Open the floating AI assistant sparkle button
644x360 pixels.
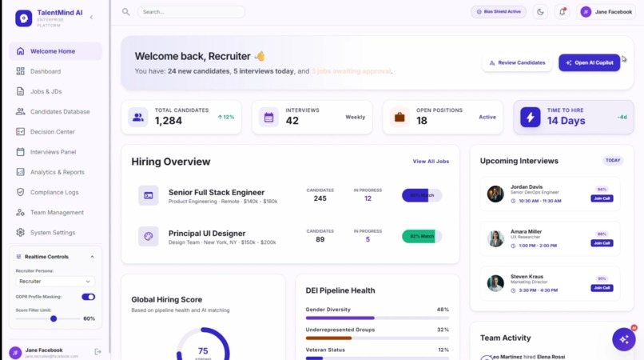pyautogui.click(x=624, y=339)
